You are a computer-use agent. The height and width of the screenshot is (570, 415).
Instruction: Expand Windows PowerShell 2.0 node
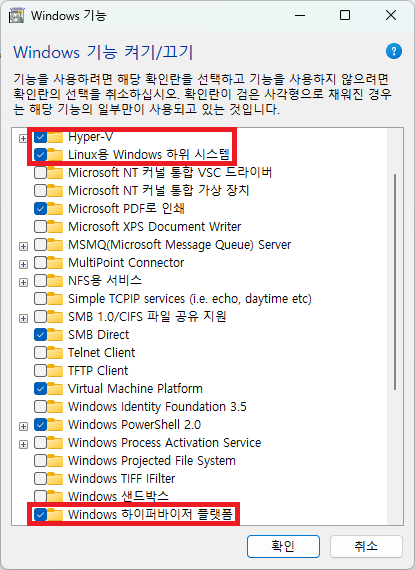click(23, 426)
